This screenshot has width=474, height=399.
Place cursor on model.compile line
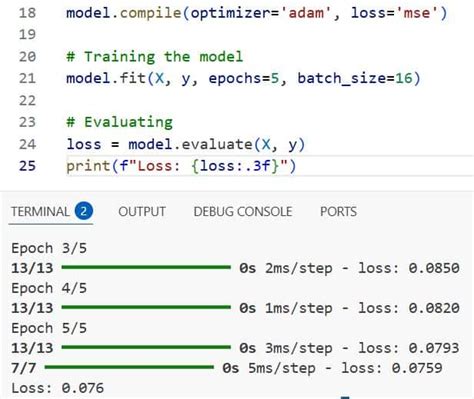click(x=257, y=13)
